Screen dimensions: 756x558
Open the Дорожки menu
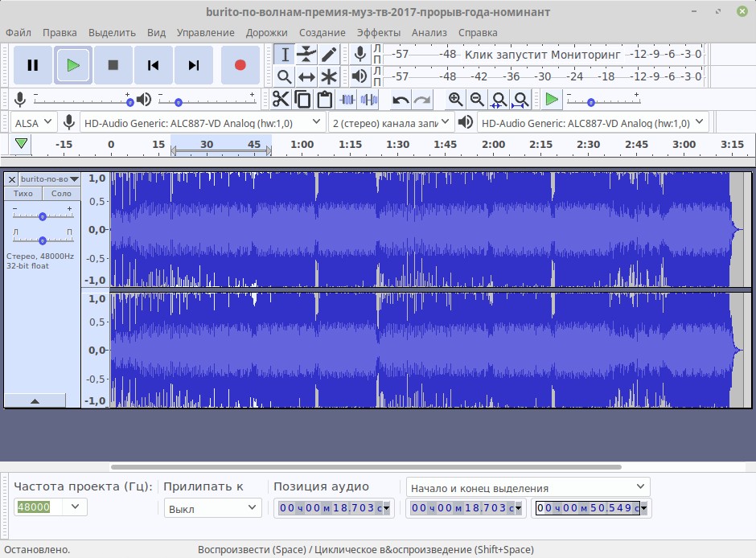(x=266, y=32)
